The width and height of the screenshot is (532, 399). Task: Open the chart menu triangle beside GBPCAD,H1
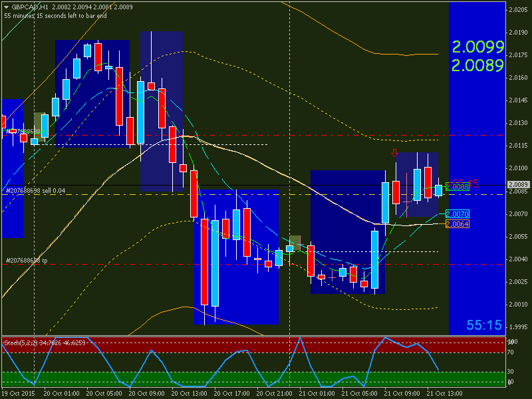[x=7, y=7]
